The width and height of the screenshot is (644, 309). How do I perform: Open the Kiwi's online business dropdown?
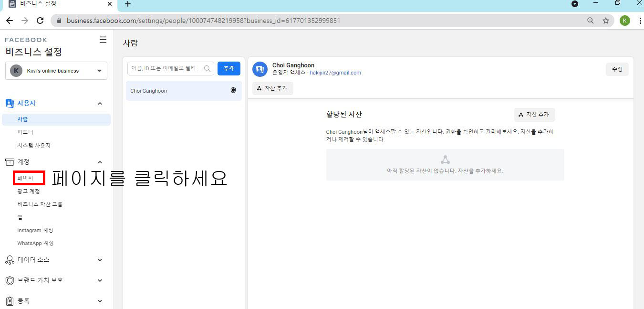click(56, 71)
